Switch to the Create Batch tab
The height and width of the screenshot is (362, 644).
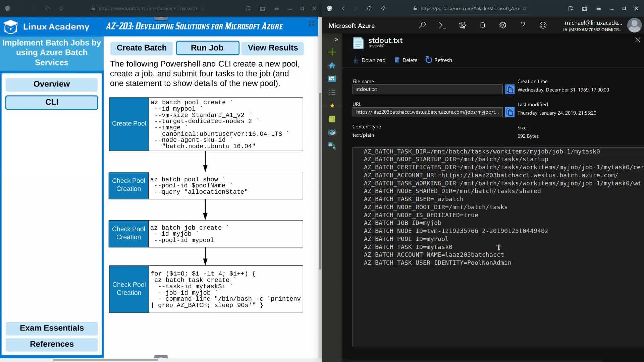click(141, 48)
